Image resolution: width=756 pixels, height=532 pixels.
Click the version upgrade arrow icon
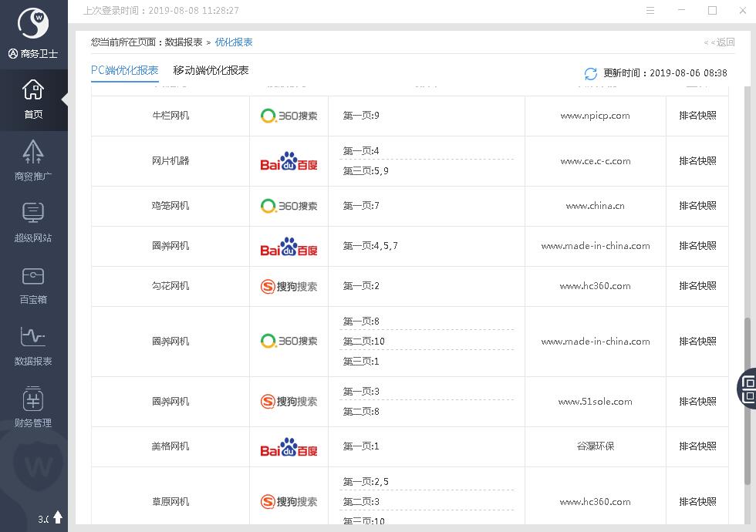pos(58,518)
